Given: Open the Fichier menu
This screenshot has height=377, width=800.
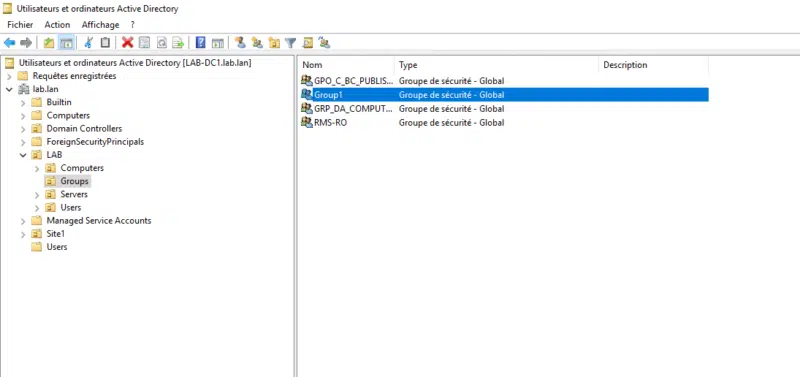Looking at the screenshot, I should (x=20, y=24).
